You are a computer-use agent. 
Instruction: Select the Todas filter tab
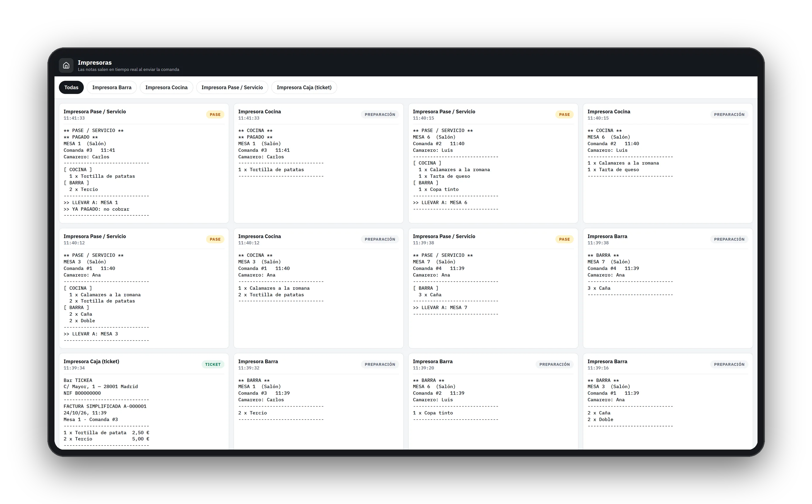(71, 87)
